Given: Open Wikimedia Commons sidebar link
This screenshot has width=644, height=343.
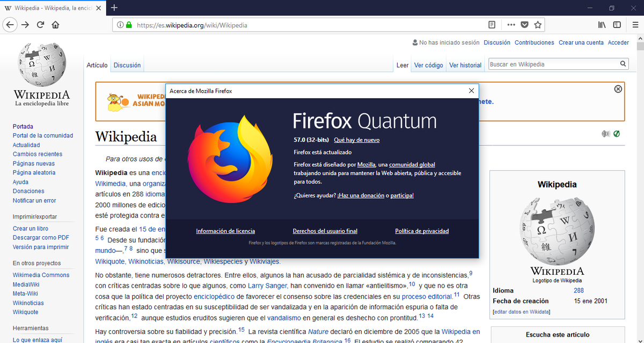Looking at the screenshot, I should click(41, 275).
